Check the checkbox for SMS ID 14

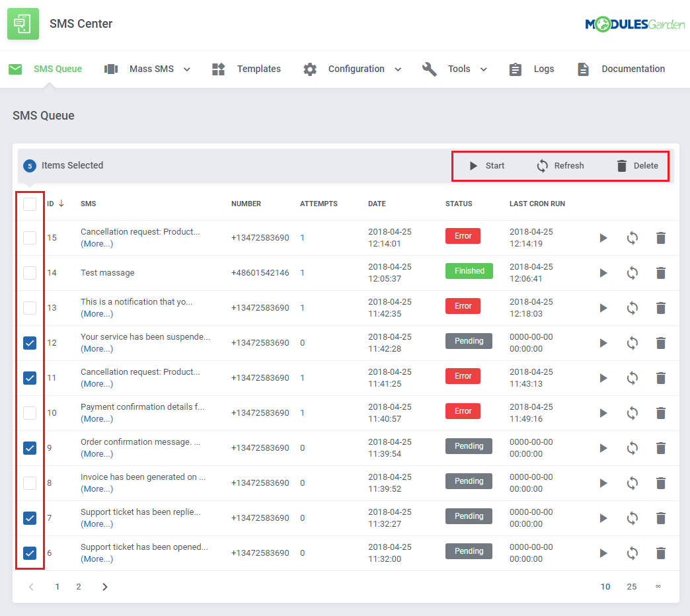[30, 273]
